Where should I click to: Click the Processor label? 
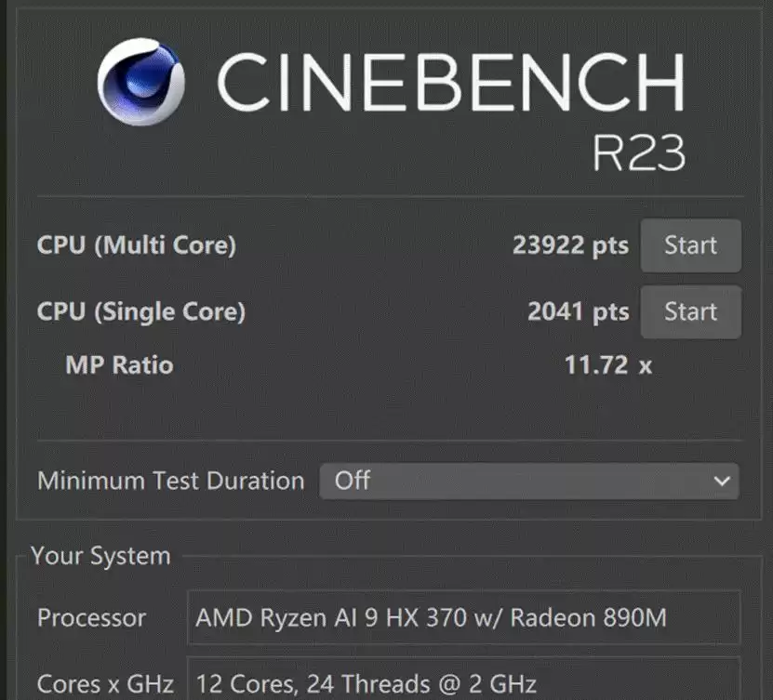pyautogui.click(x=92, y=618)
